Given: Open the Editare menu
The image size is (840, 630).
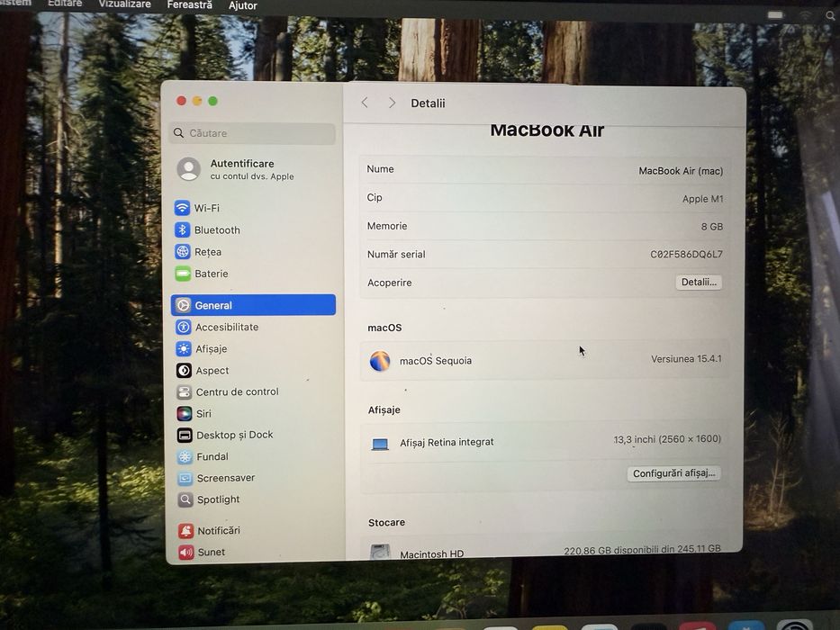Looking at the screenshot, I should (65, 4).
